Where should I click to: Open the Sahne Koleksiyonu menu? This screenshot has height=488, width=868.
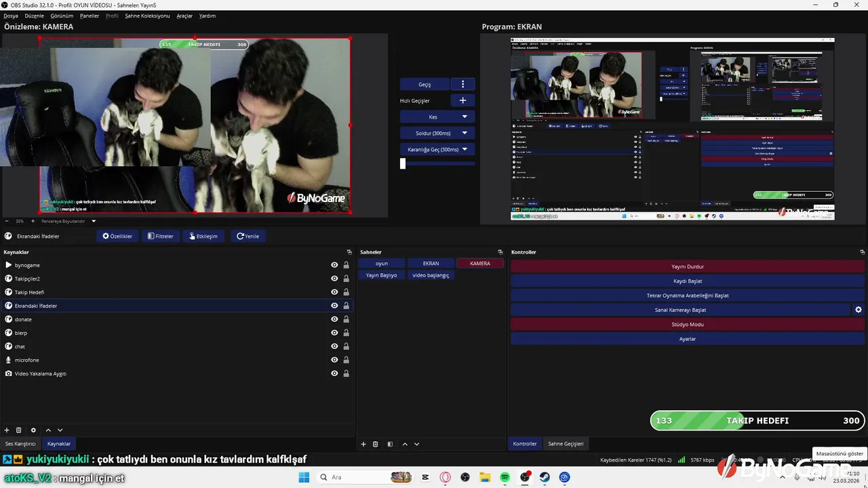click(147, 16)
